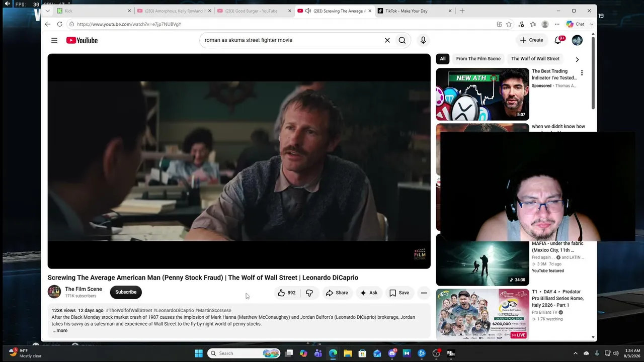Open File Explorer from the taskbar
Screen dimensions: 644x362
(x=348, y=353)
